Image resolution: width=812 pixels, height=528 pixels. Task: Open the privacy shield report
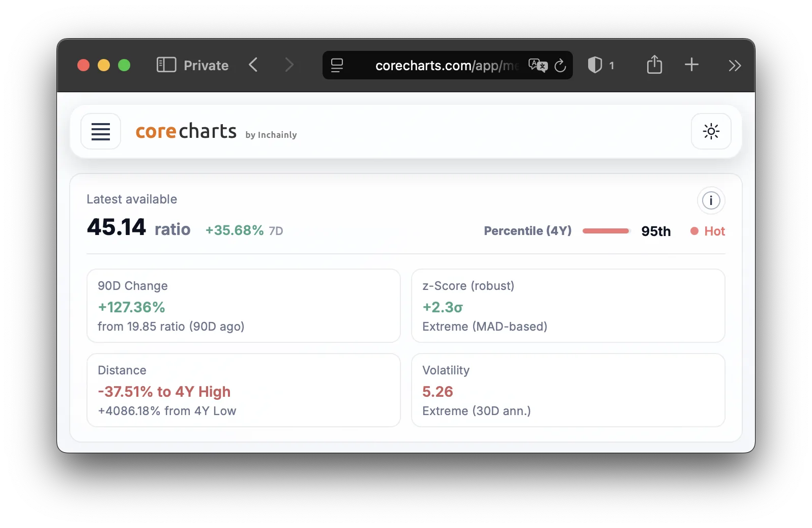pyautogui.click(x=595, y=65)
